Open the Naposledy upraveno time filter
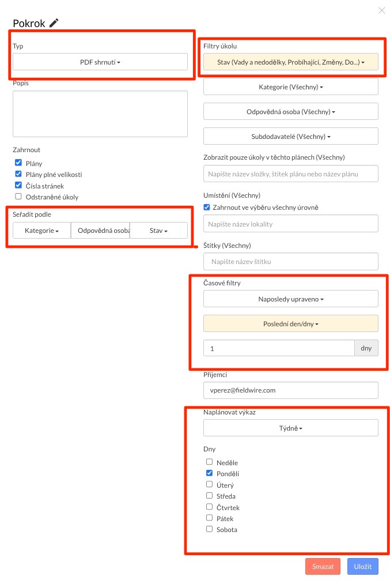The height and width of the screenshot is (588, 390). (290, 299)
